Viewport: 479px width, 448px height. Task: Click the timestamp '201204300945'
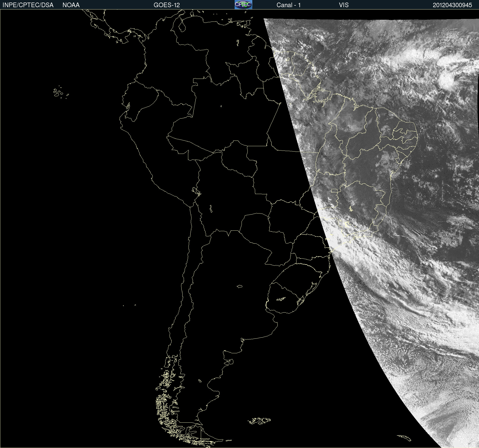(x=452, y=5)
